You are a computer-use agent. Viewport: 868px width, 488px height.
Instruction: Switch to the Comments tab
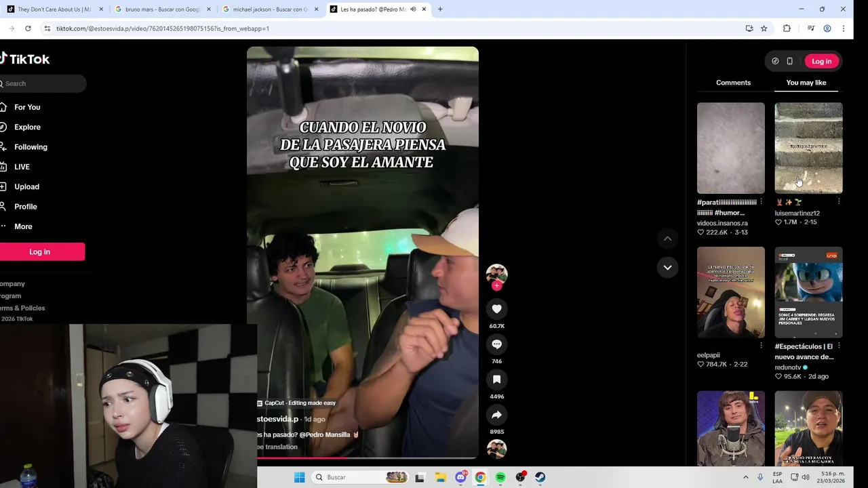pyautogui.click(x=733, y=83)
